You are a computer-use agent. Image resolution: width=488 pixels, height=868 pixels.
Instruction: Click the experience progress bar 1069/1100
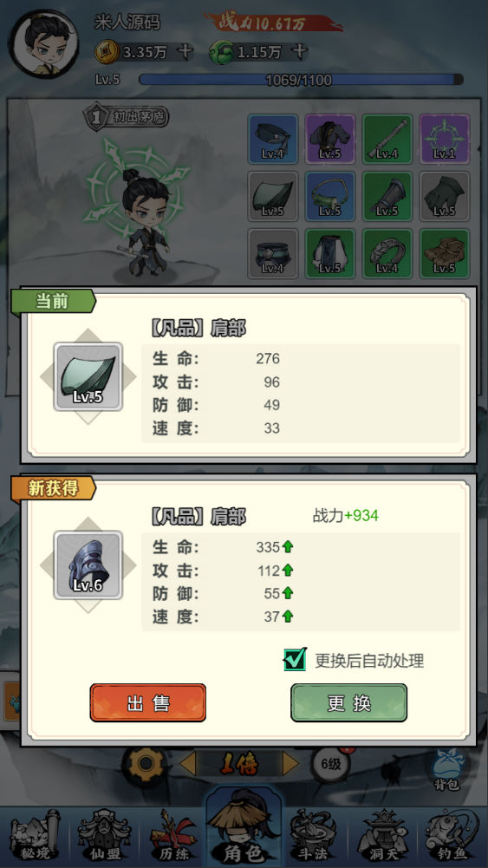click(301, 80)
